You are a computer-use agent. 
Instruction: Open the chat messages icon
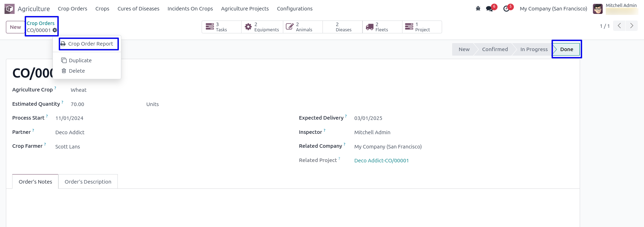click(490, 9)
